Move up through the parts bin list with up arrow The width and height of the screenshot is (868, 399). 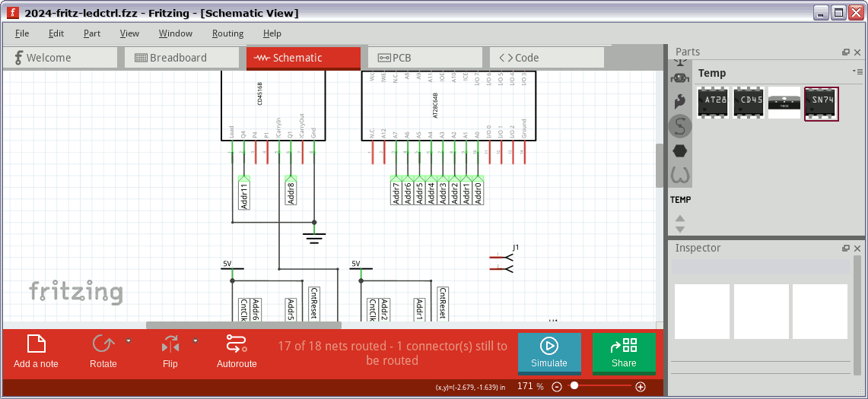pos(680,219)
